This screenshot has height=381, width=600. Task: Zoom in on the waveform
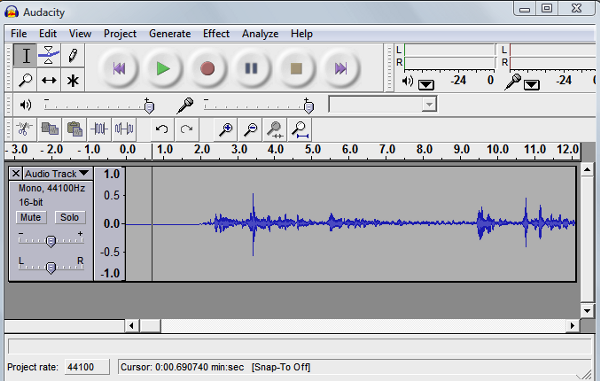pyautogui.click(x=226, y=129)
